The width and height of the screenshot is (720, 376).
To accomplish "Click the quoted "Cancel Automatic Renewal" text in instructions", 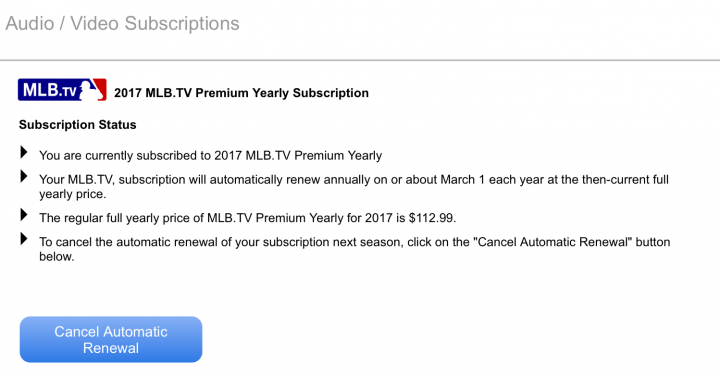I will (555, 242).
